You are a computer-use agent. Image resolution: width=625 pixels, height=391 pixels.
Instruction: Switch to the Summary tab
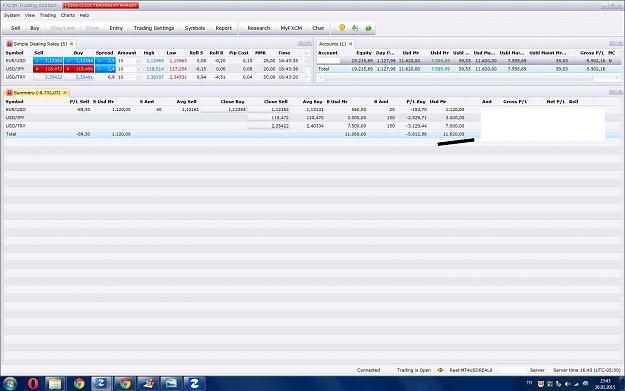37,92
